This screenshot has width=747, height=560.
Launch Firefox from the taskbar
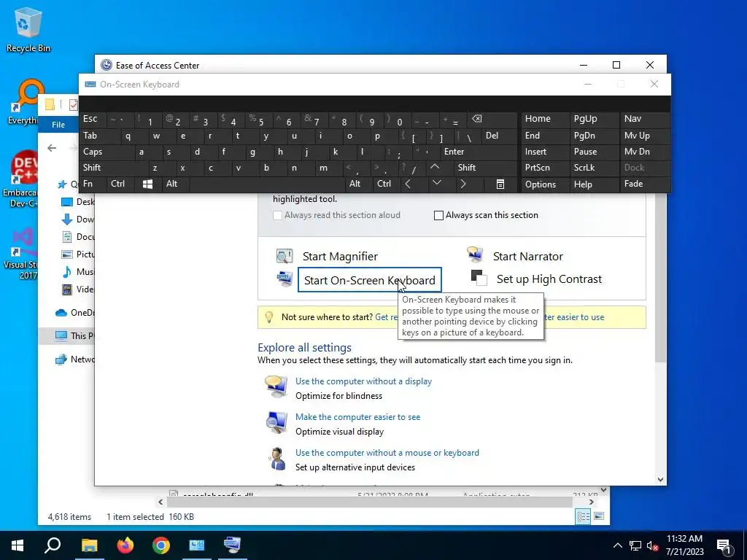[x=125, y=545]
